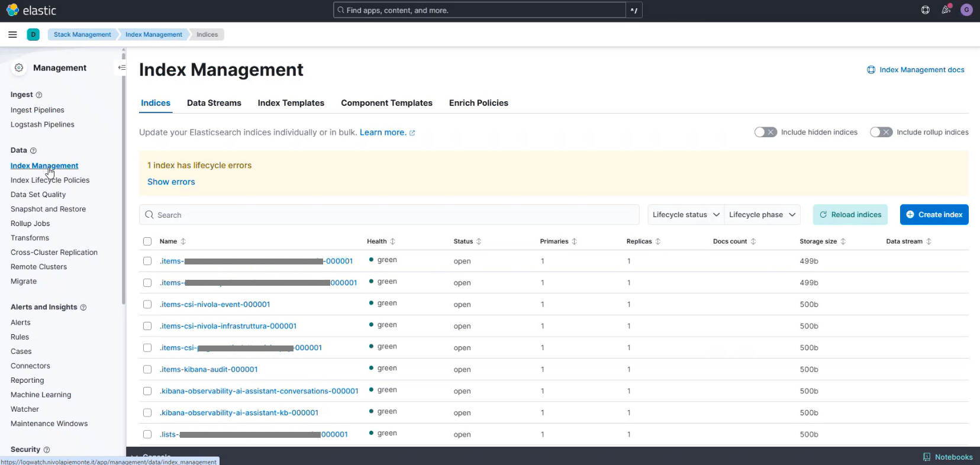Click the Management gear icon
This screenshot has height=465, width=980.
tap(19, 67)
